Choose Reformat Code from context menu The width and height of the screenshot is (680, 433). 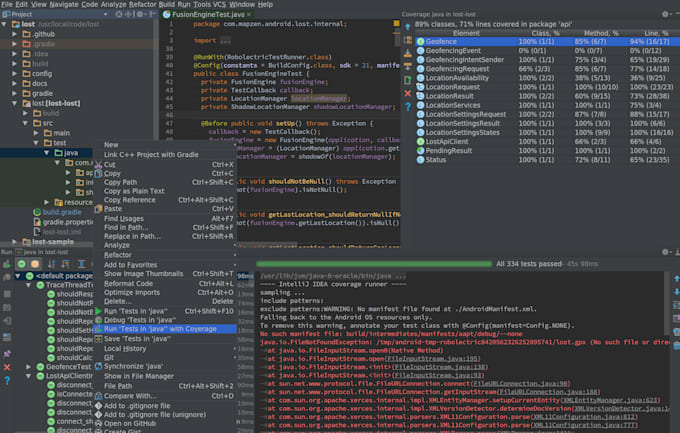coord(165,283)
